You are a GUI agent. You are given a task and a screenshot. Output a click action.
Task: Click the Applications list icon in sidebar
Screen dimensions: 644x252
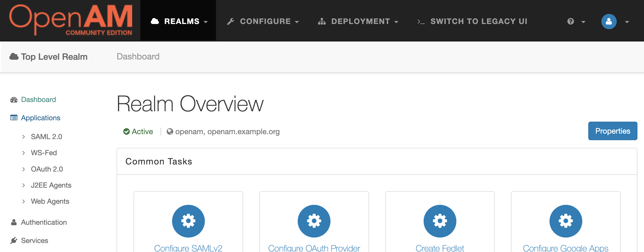14,118
